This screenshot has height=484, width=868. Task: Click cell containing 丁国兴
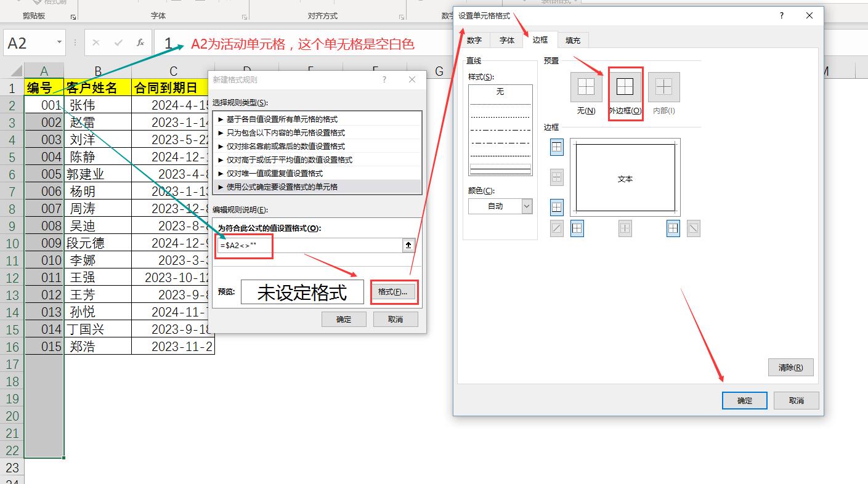(98, 329)
